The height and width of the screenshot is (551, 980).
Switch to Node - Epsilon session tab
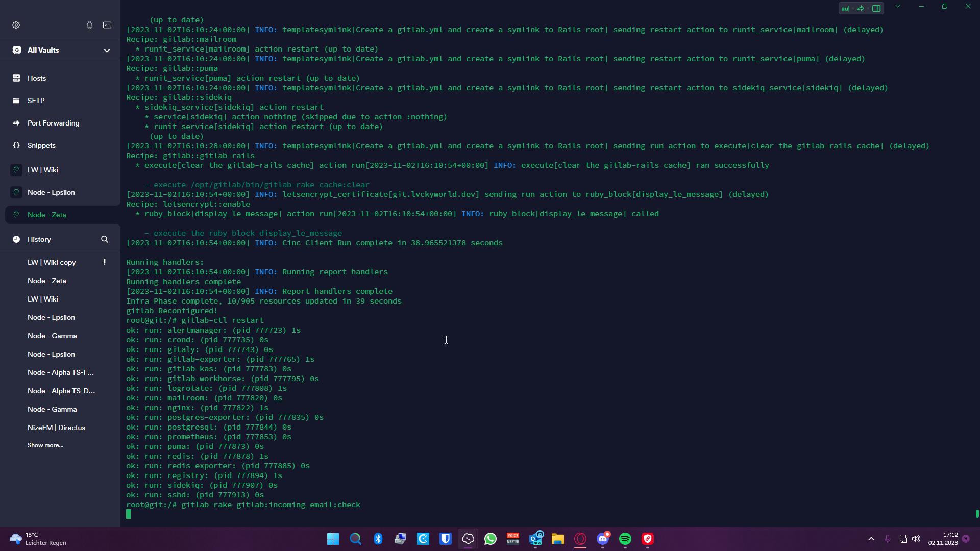(51, 192)
